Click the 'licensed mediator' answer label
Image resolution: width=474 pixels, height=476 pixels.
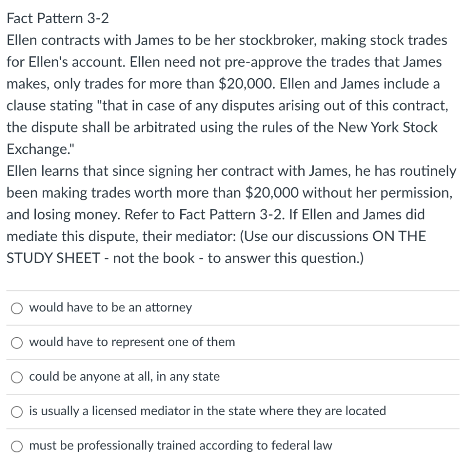click(x=207, y=411)
